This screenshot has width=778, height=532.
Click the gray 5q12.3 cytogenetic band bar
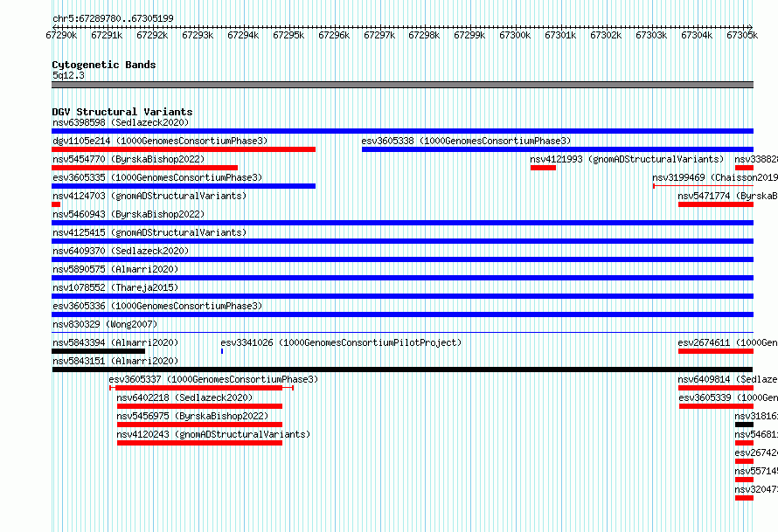402,85
